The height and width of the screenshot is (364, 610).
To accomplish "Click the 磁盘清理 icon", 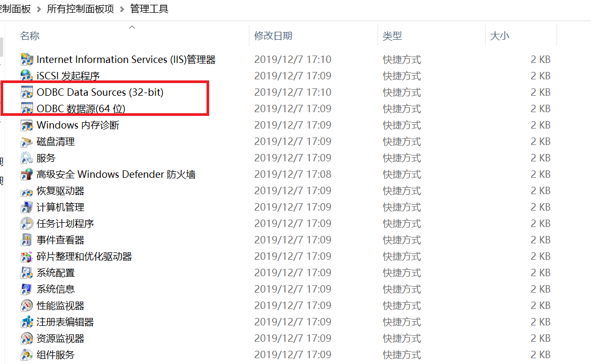I will (27, 142).
